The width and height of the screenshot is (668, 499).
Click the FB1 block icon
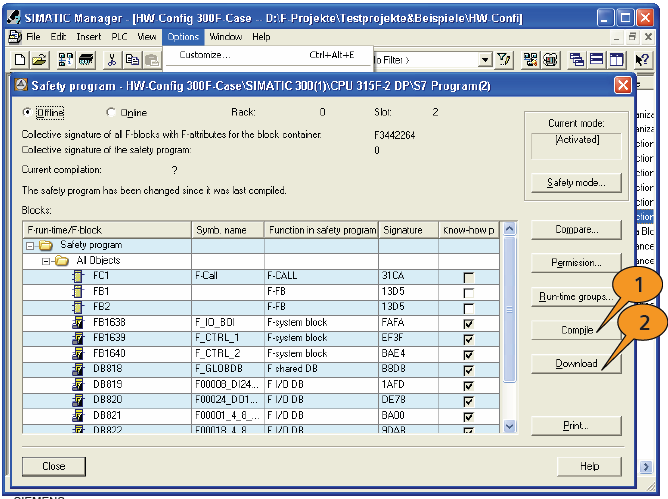tap(78, 292)
